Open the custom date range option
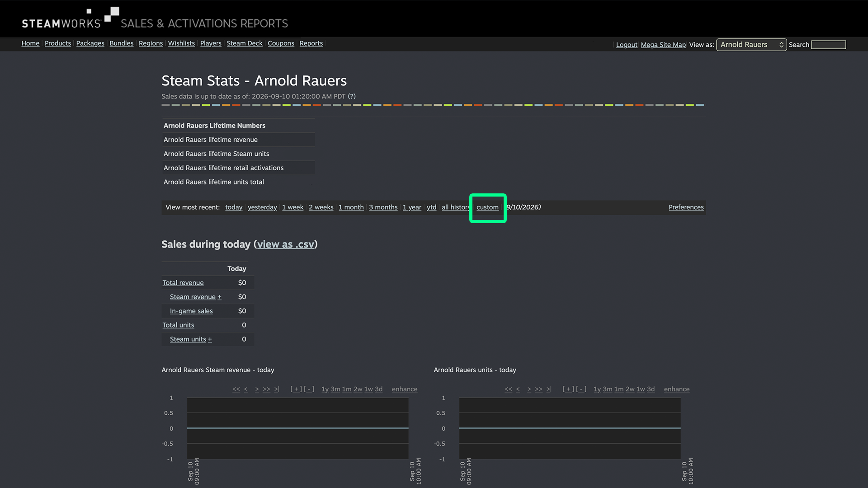Screen dimensions: 868x488 click(x=487, y=207)
